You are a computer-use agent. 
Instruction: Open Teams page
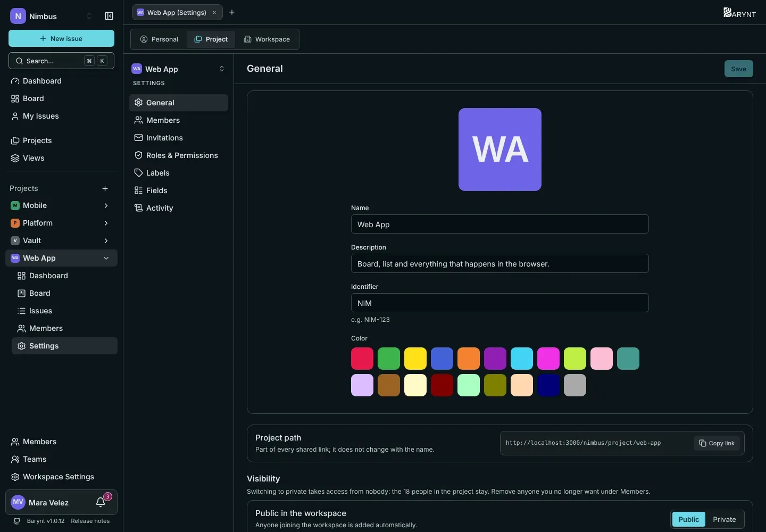(61, 459)
